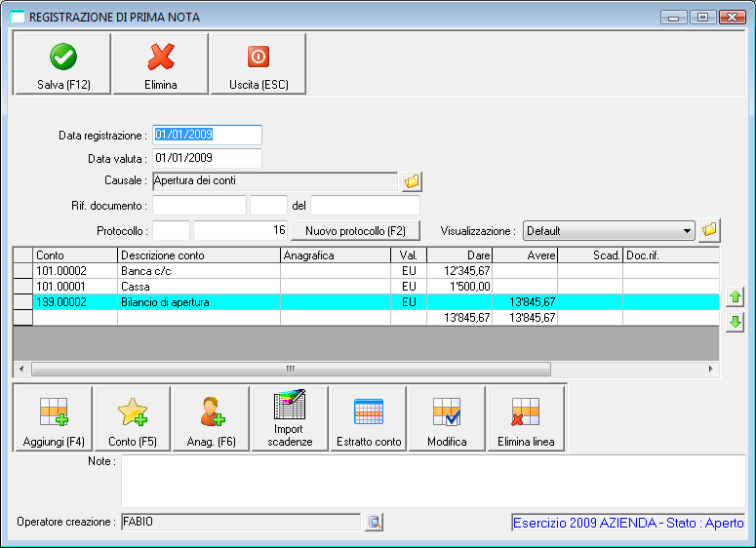Click the second small Rif. documento field
This screenshot has width=756, height=548.
point(268,206)
